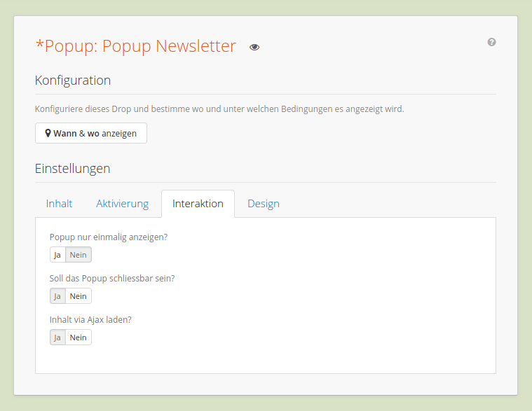Open the help question mark icon
The image size is (532, 411).
point(491,42)
